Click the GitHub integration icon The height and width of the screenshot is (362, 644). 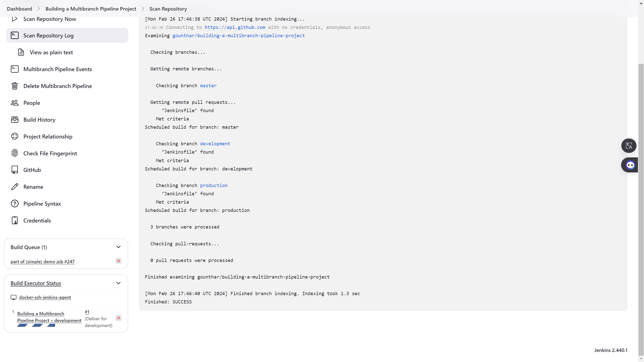[x=15, y=170]
